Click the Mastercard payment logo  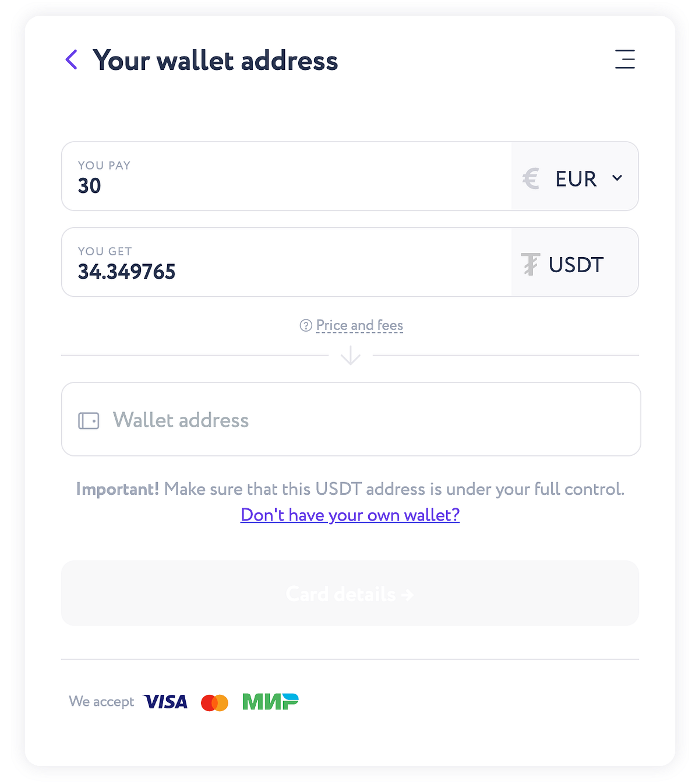tap(214, 702)
